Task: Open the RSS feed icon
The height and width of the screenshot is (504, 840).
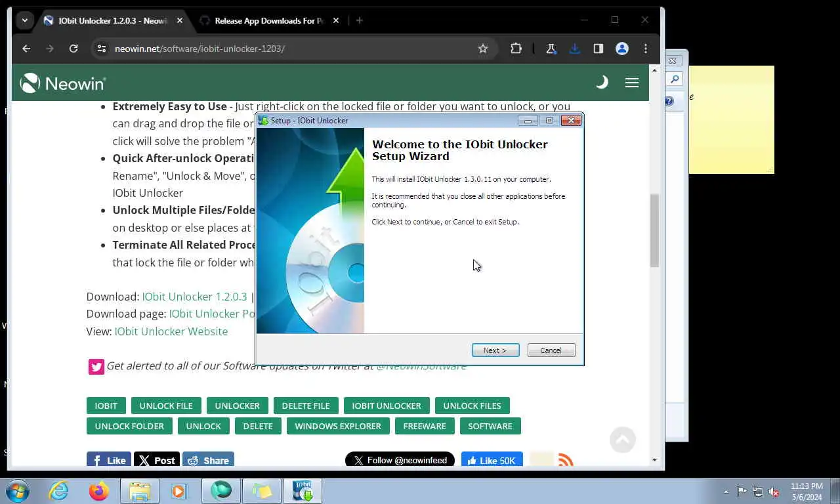Action: coord(566,460)
